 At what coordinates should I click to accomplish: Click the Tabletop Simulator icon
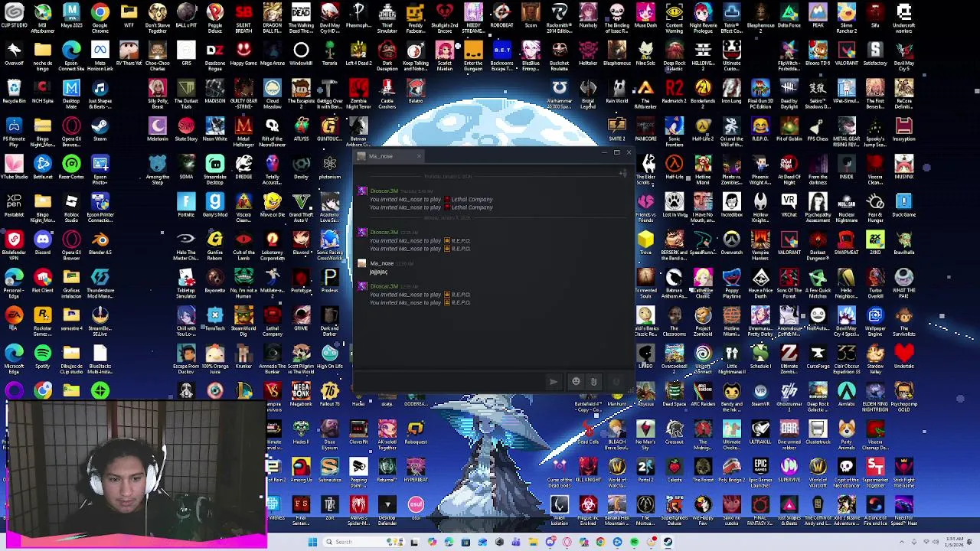point(186,281)
